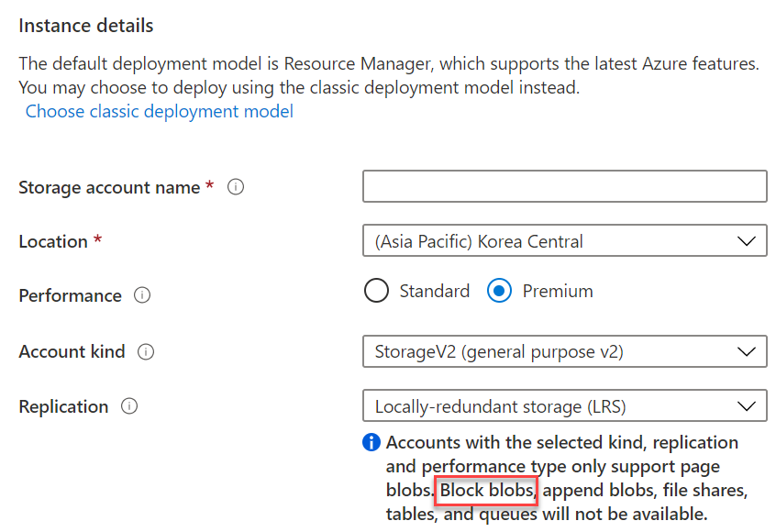
Task: Click the blue information icon in the notice
Action: (371, 442)
